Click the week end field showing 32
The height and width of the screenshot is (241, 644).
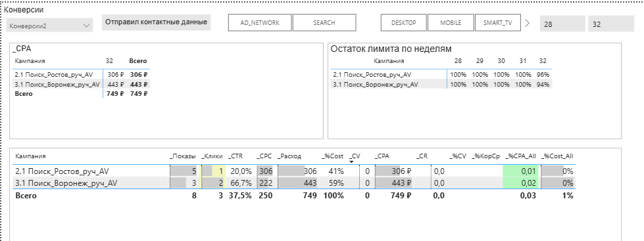coord(611,24)
